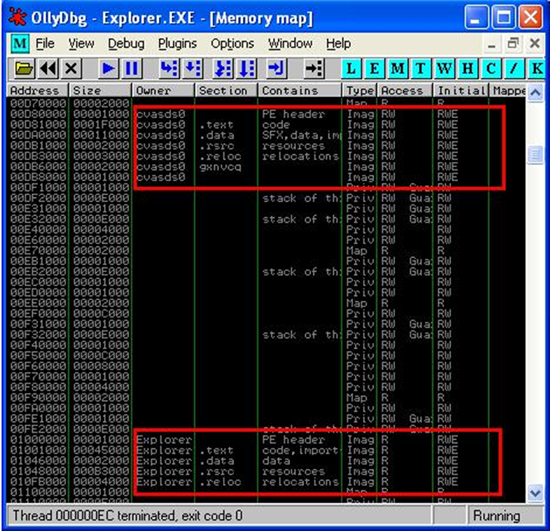Image resolution: width=550 pixels, height=531 pixels.
Task: Show CPU window with C button
Action: pyautogui.click(x=491, y=68)
